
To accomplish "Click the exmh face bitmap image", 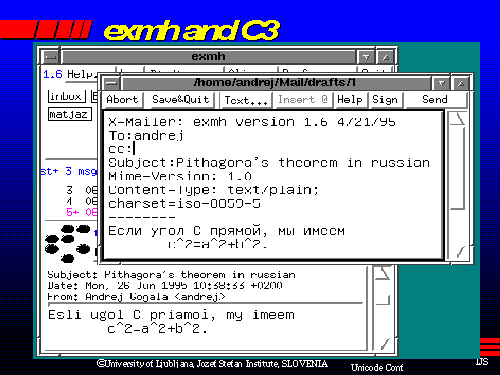I will click(68, 243).
